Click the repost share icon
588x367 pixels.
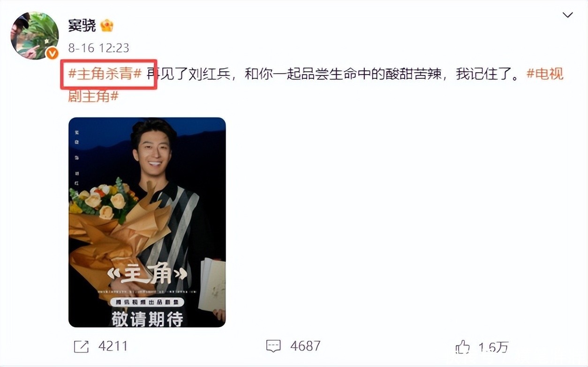(x=81, y=346)
